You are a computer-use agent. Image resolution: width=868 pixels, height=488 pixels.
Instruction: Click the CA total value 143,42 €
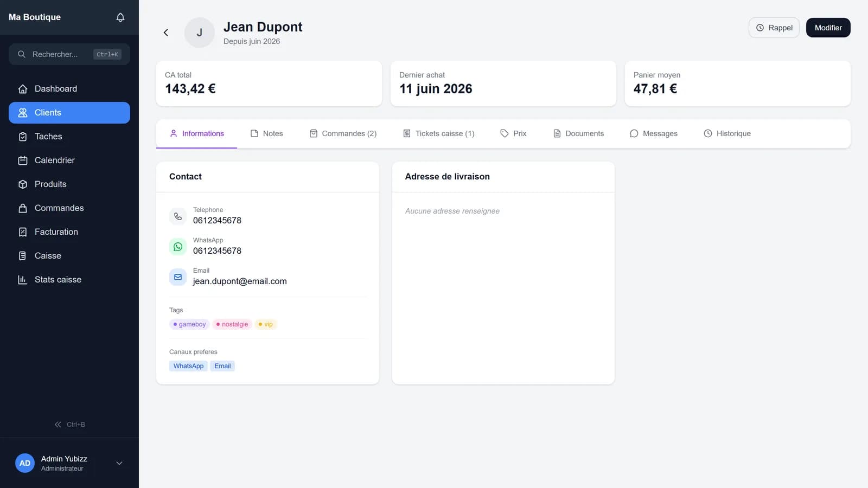click(x=190, y=89)
